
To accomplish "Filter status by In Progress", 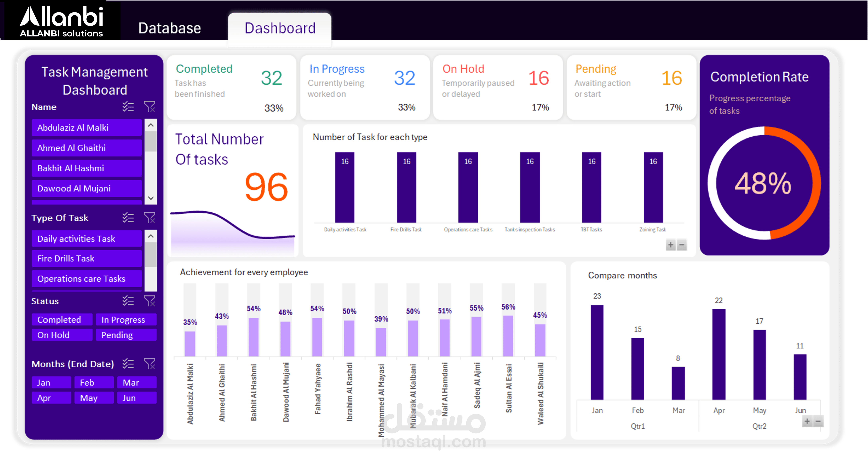I will 126,320.
